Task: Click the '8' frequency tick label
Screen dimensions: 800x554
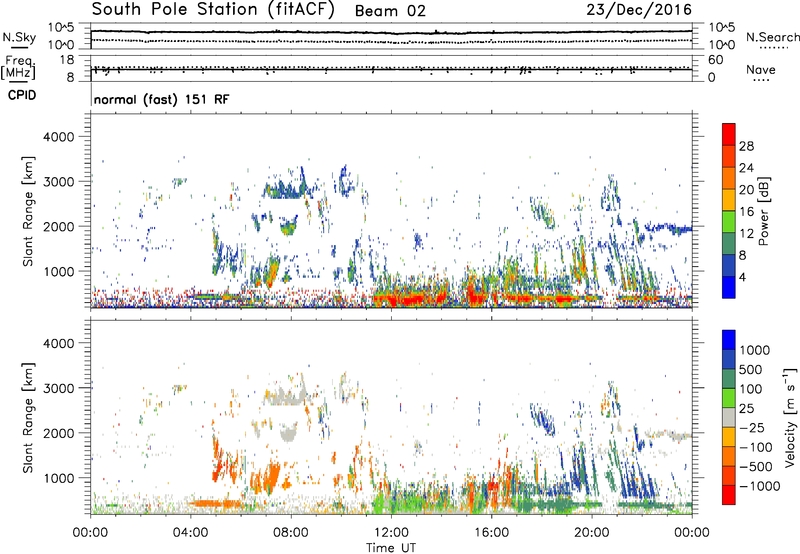Action: coord(70,77)
